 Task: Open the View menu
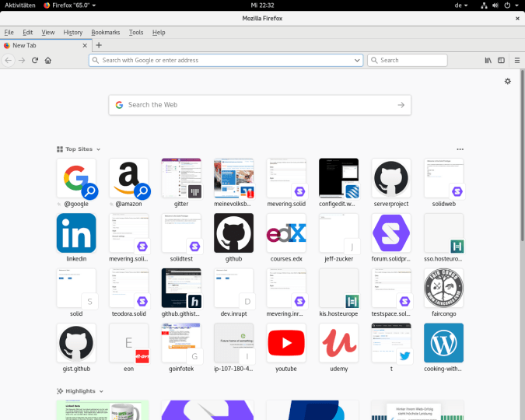click(x=48, y=32)
